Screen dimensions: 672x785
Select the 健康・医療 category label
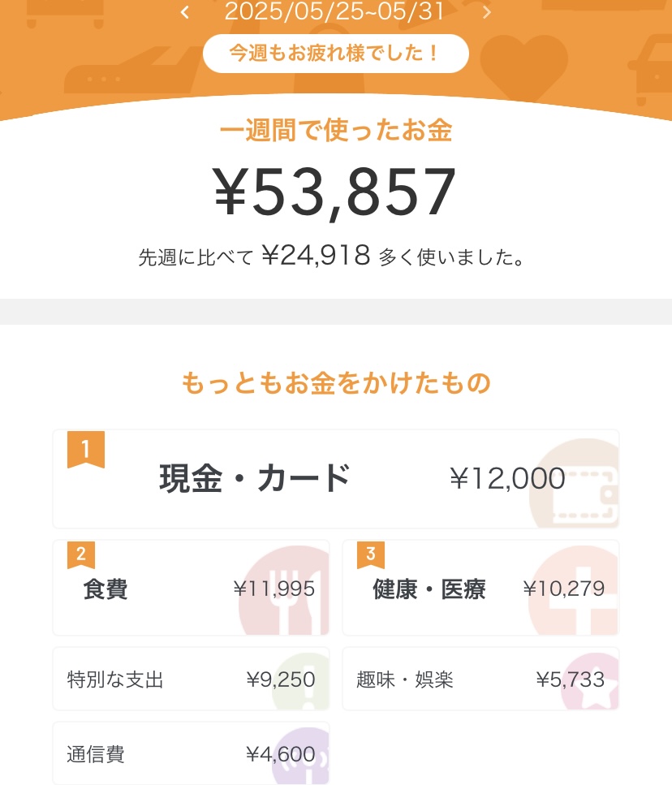429,589
